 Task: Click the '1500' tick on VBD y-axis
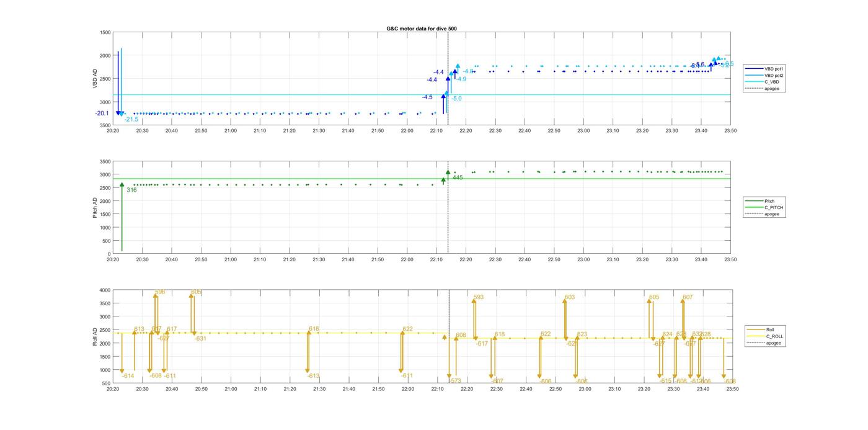(x=105, y=32)
